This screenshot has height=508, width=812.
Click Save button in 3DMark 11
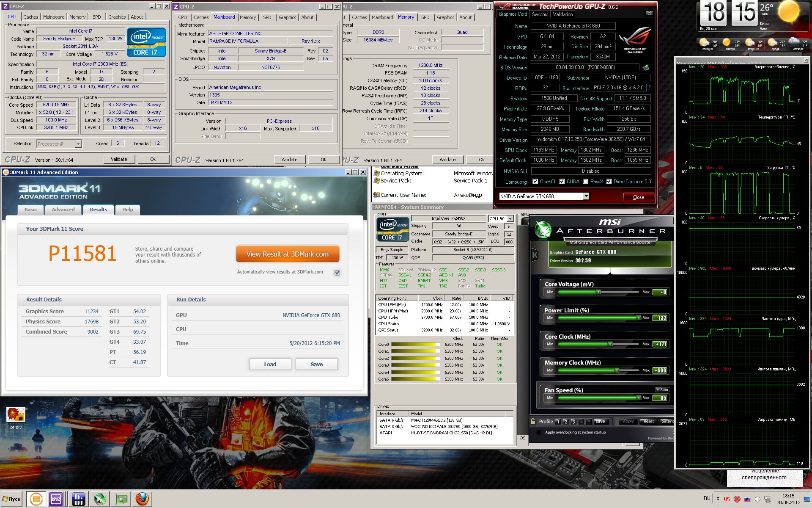tap(316, 364)
